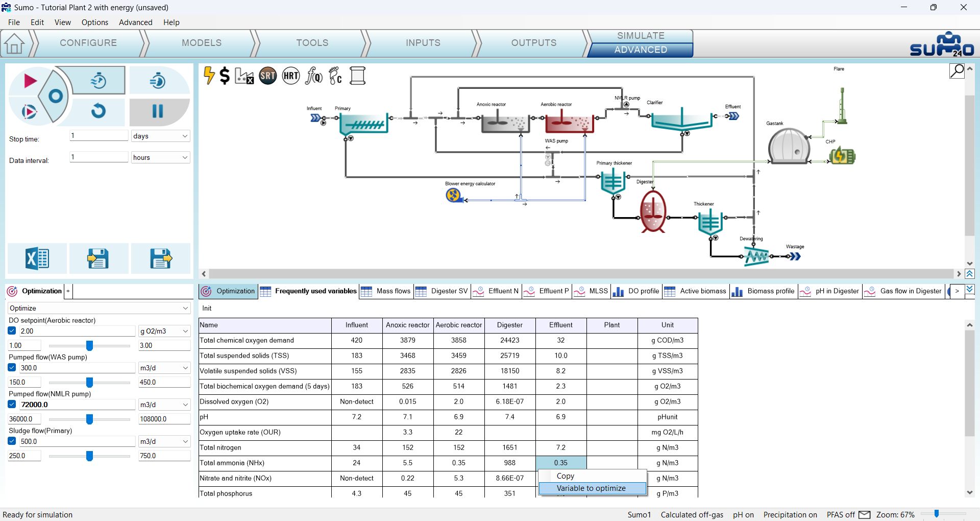
Task: Open the Advanced menu
Action: (x=136, y=22)
